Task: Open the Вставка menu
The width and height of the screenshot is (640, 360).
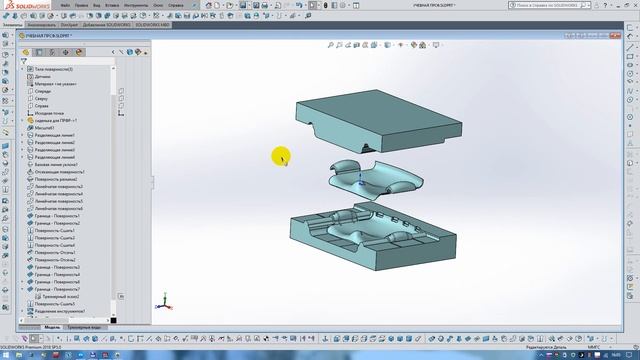Action: click(112, 5)
